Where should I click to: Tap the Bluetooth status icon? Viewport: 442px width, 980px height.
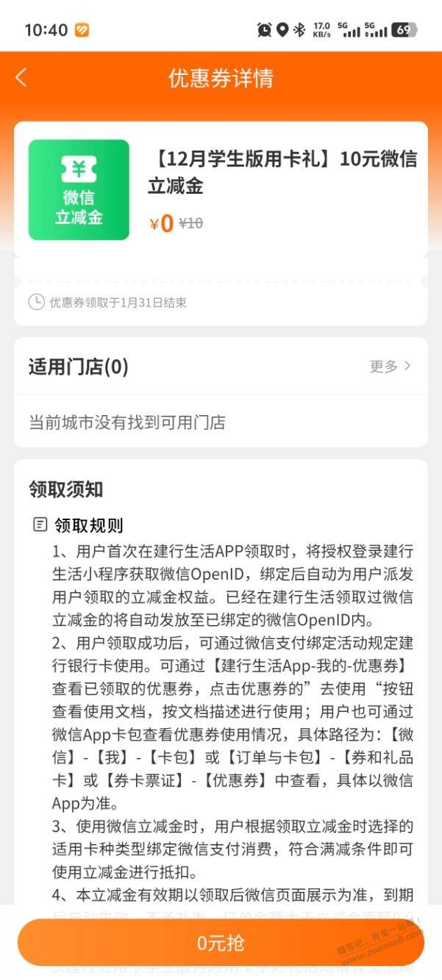(299, 29)
